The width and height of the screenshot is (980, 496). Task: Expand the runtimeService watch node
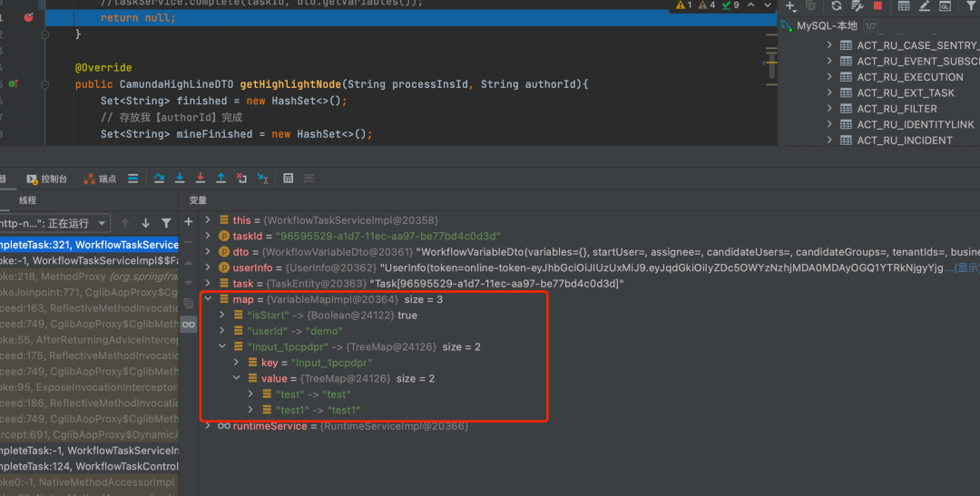(x=208, y=426)
